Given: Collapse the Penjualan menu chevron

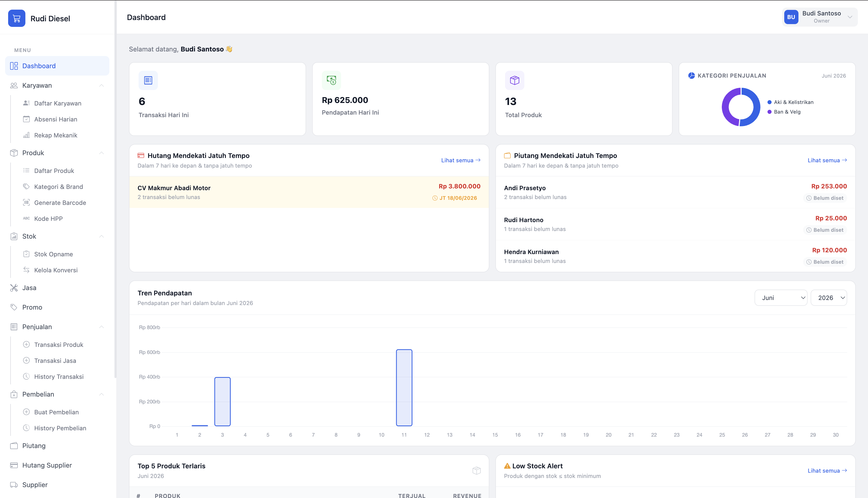Looking at the screenshot, I should (x=101, y=327).
